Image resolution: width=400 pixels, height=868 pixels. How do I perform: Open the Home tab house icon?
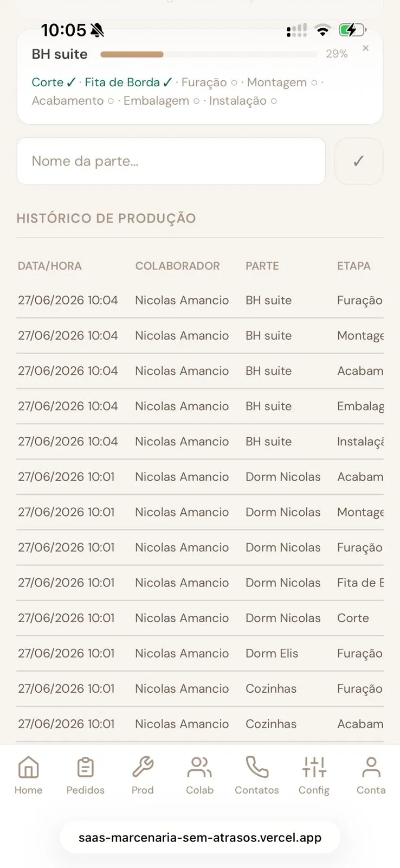coord(28,767)
